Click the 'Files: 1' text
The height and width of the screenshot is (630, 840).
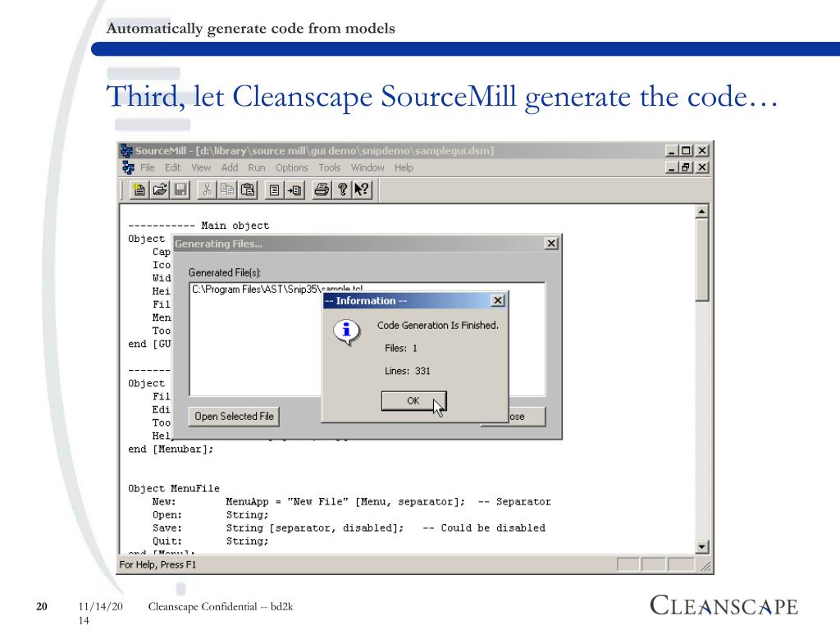[400, 348]
